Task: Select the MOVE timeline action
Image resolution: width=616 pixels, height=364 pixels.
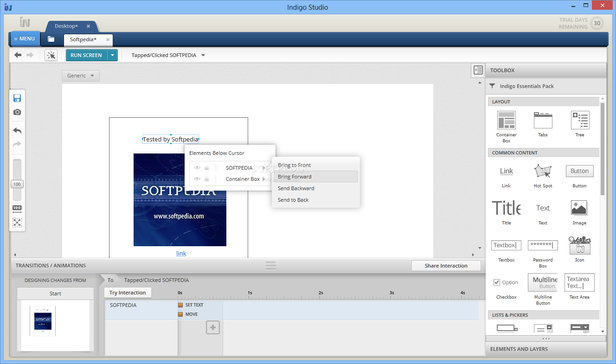Action: (188, 314)
